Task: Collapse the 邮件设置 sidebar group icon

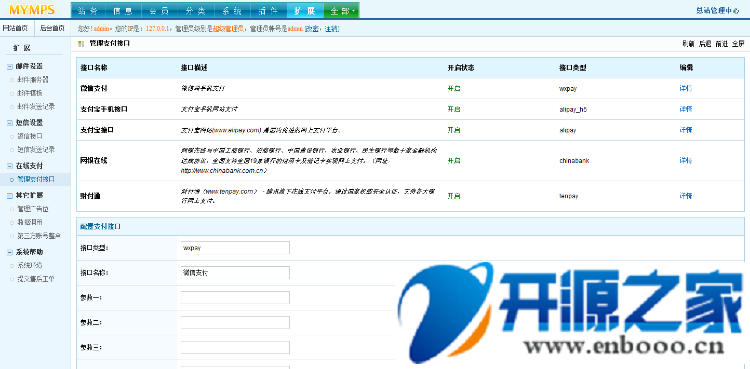Action: tap(10, 67)
